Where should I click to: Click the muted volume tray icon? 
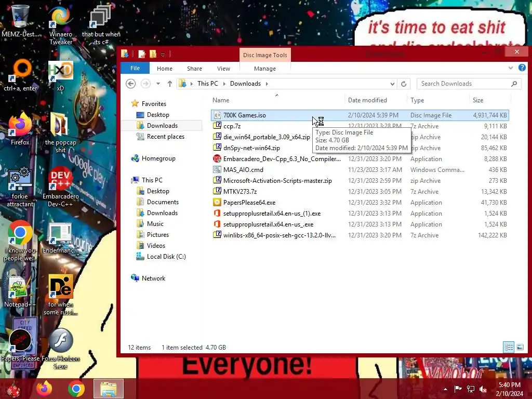click(483, 389)
